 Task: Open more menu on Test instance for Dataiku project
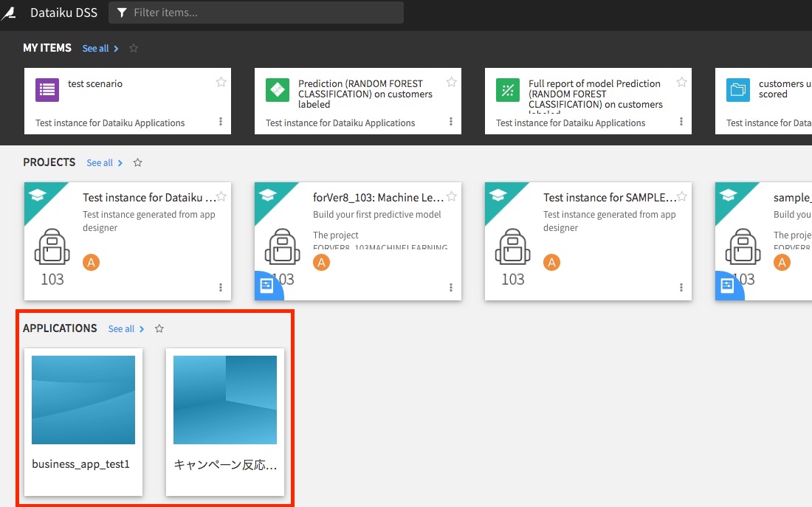[x=221, y=287]
